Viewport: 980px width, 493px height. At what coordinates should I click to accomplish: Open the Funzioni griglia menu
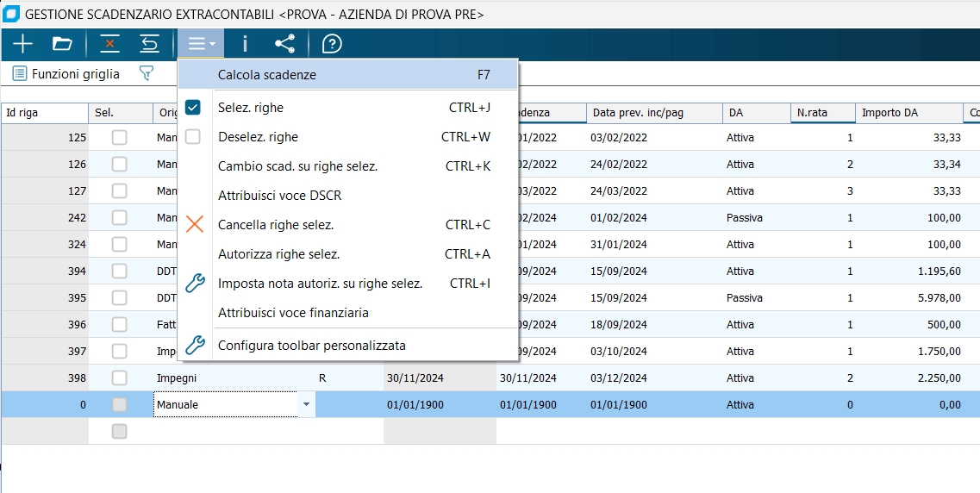66,74
